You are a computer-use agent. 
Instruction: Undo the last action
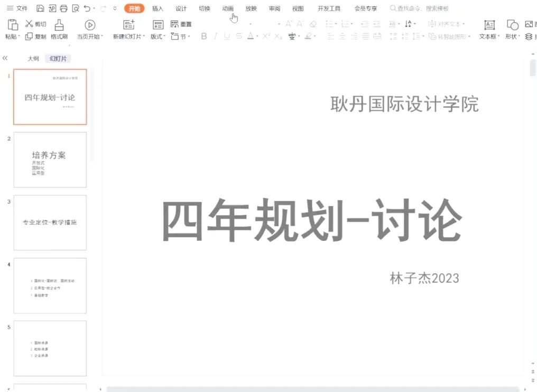pyautogui.click(x=86, y=7)
